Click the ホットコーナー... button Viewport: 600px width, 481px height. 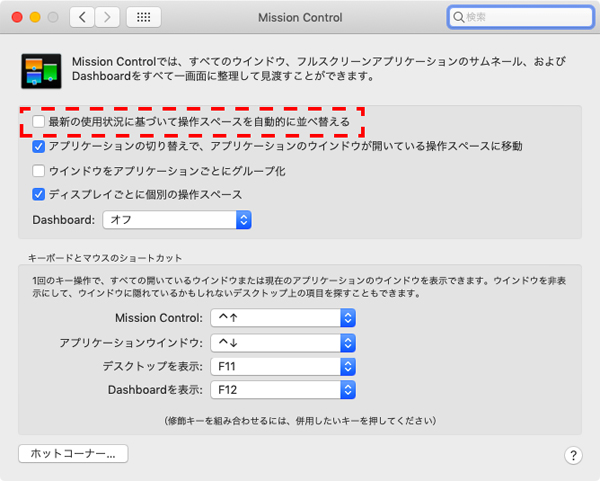(x=73, y=454)
